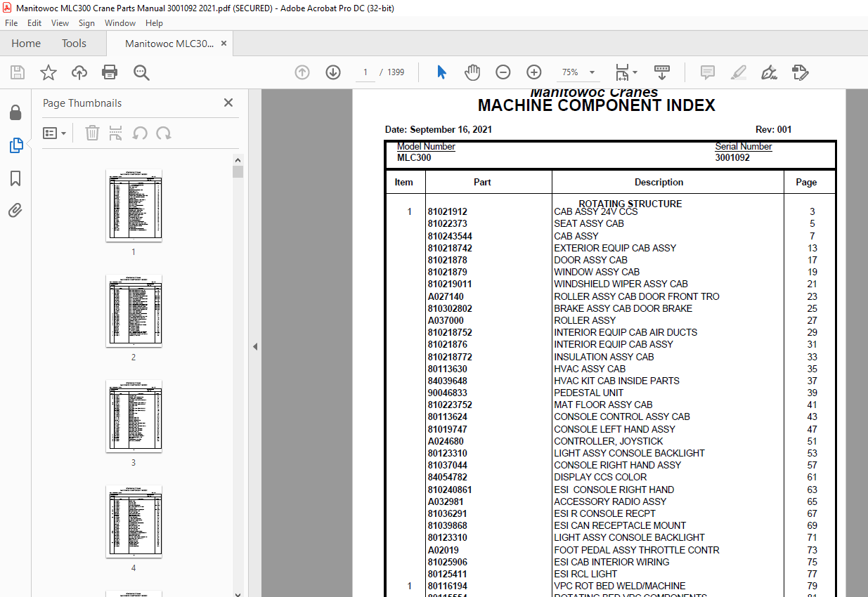The image size is (868, 597).
Task: Open the find text magnifier tool
Action: [141, 72]
